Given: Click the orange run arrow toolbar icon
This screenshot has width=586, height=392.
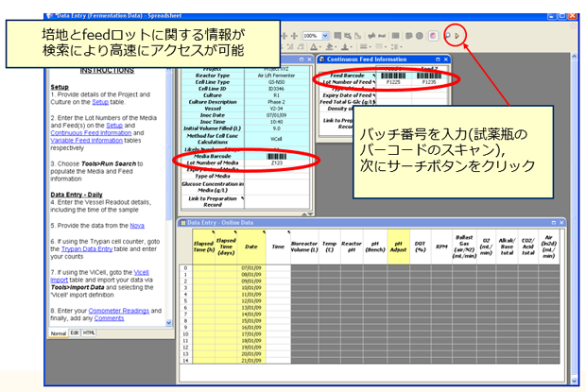Looking at the screenshot, I should pyautogui.click(x=457, y=36).
